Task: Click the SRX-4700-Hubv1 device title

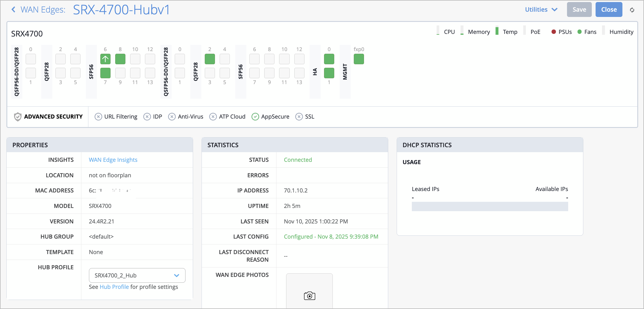Action: [x=121, y=10]
